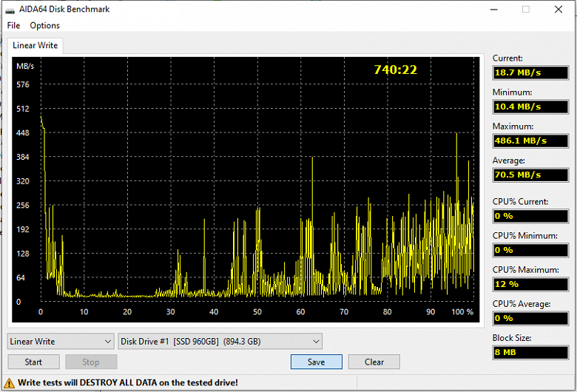Open the Options menu
The image size is (577, 392).
(44, 25)
